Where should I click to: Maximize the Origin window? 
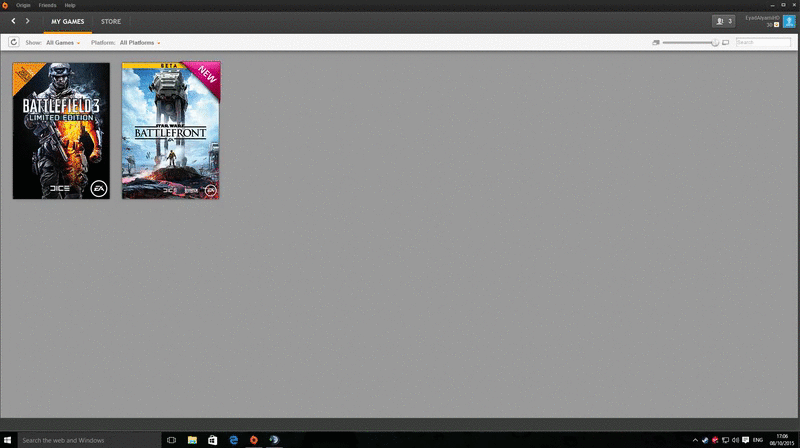pos(783,5)
